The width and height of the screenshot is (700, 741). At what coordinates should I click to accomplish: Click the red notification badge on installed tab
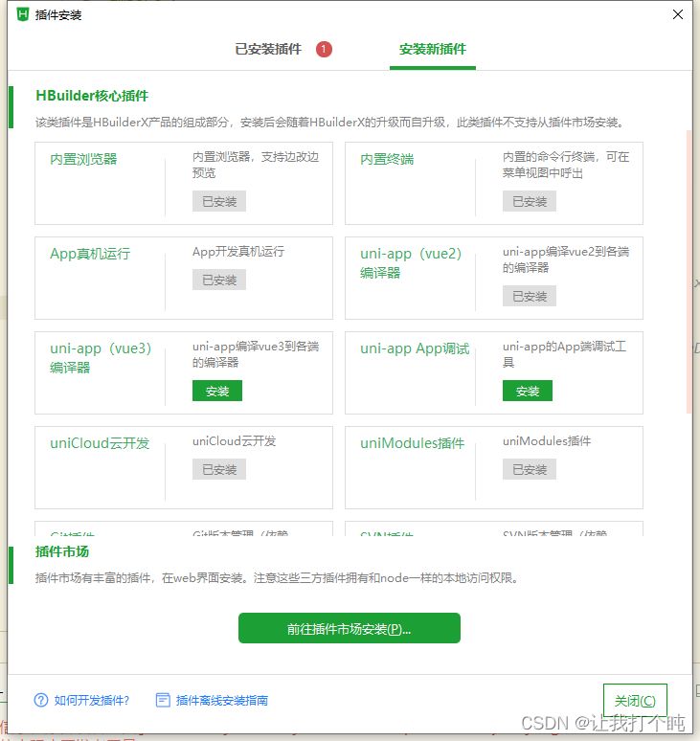pyautogui.click(x=324, y=49)
